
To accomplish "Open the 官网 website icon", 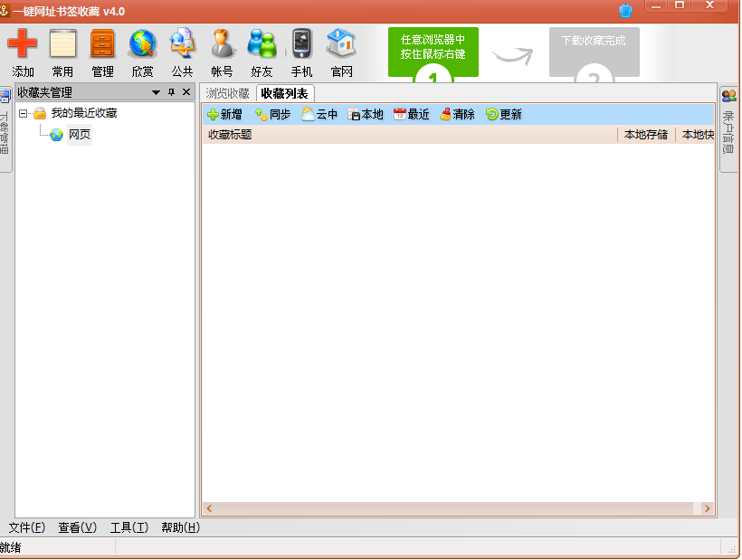I will tap(341, 44).
